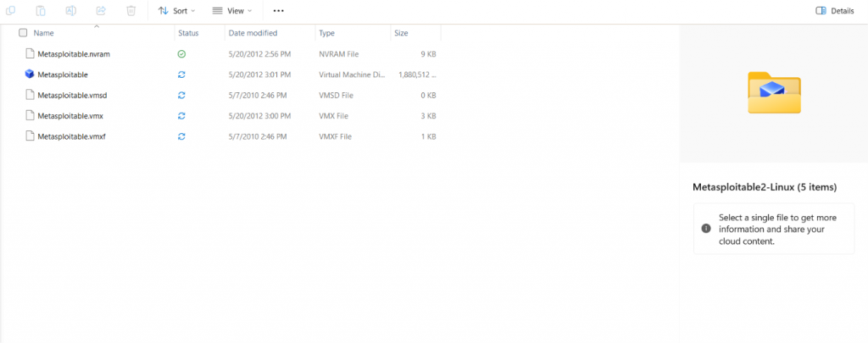This screenshot has width=868, height=343.
Task: Click the Virtual Machine Di... type cell
Action: click(x=352, y=75)
